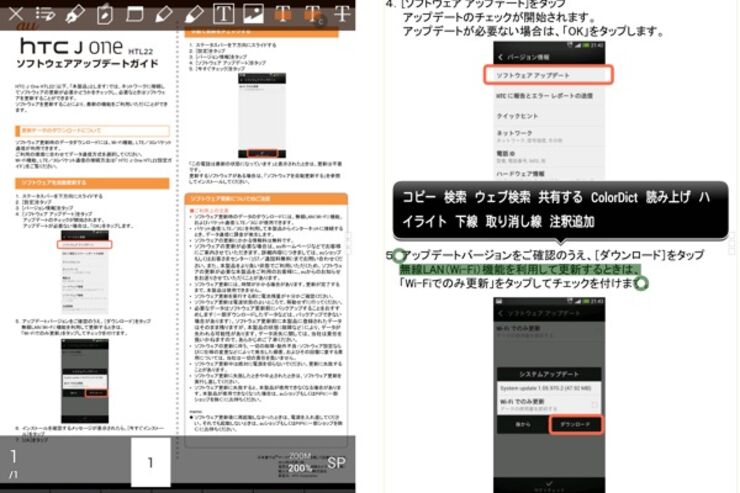The width and height of the screenshot is (740, 493).
Task: Tap the ZOOM 200% control
Action: tap(300, 462)
